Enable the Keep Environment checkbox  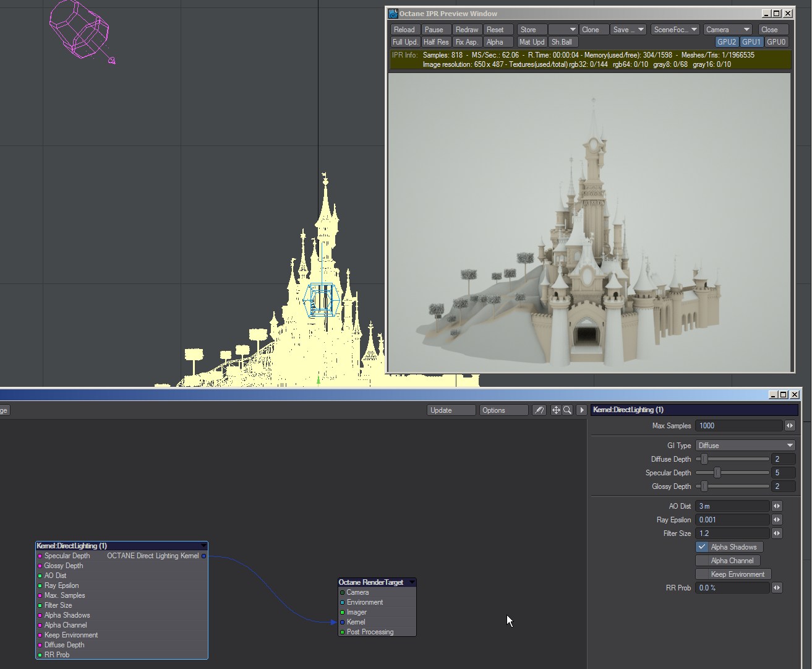pos(702,574)
